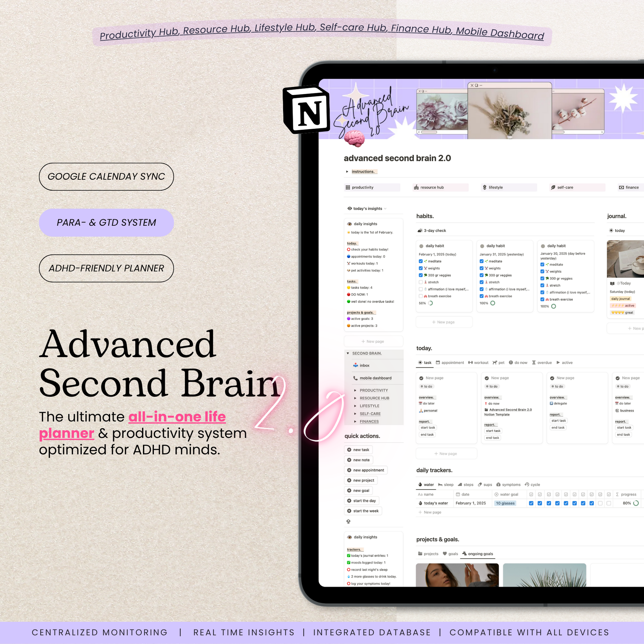The height and width of the screenshot is (644, 644).
Task: Switch to the appointment tab
Action: click(x=450, y=363)
